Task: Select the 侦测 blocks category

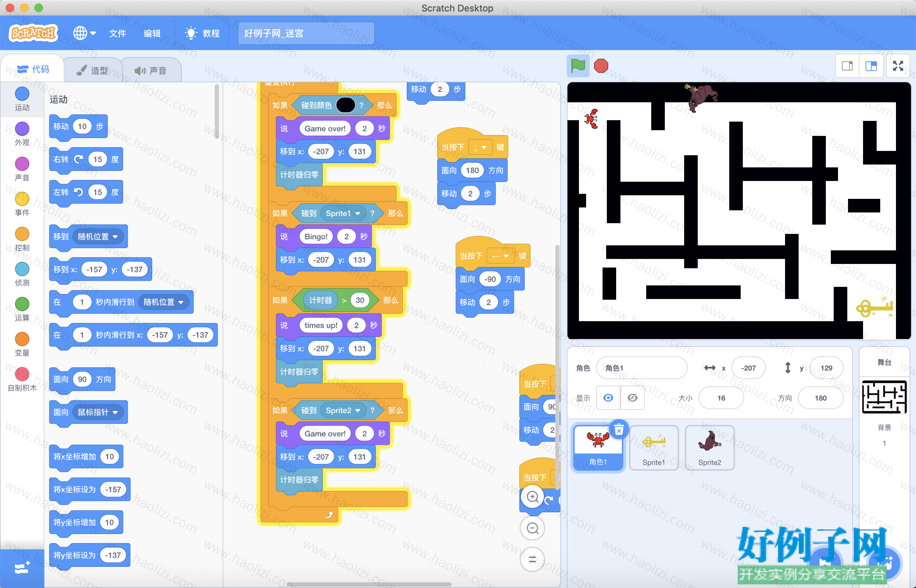Action: (22, 275)
